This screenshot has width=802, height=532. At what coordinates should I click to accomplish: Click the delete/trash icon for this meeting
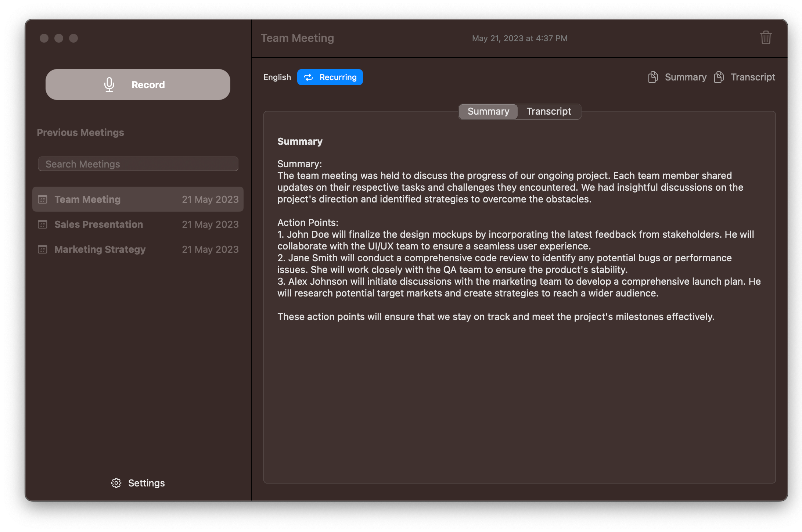tap(765, 37)
